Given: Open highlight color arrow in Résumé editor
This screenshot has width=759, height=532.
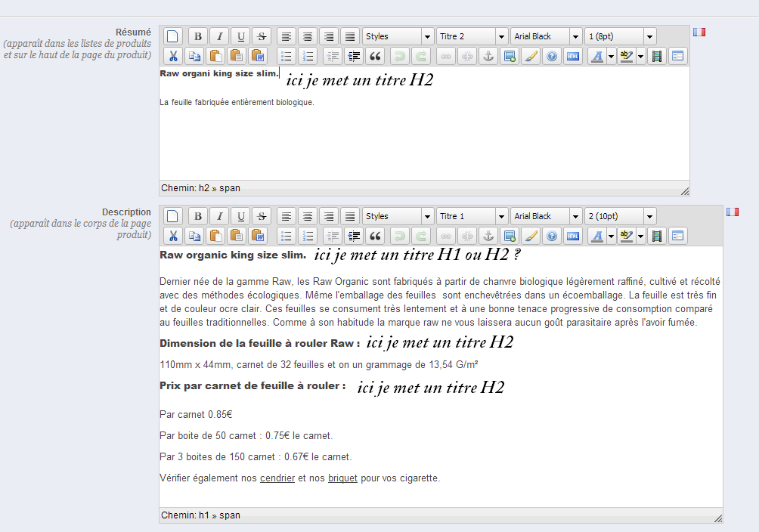Looking at the screenshot, I should click(x=640, y=56).
